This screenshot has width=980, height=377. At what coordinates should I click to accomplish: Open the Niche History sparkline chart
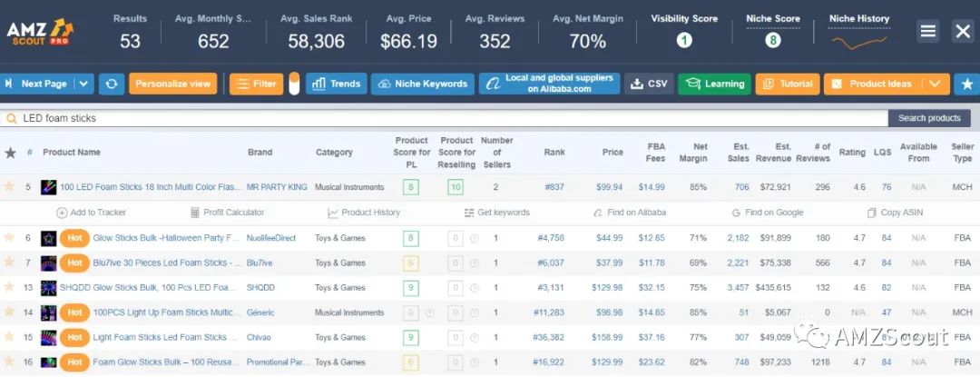859,41
